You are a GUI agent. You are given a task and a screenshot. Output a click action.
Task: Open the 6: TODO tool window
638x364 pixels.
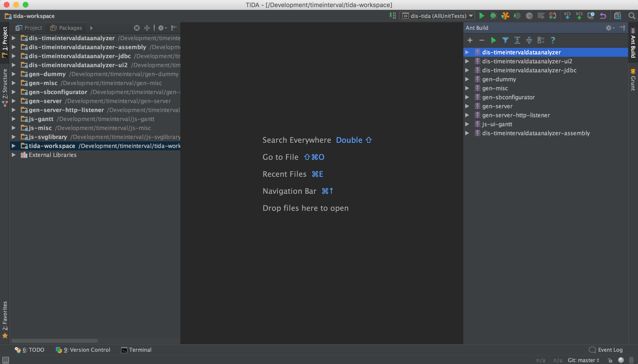pos(30,350)
